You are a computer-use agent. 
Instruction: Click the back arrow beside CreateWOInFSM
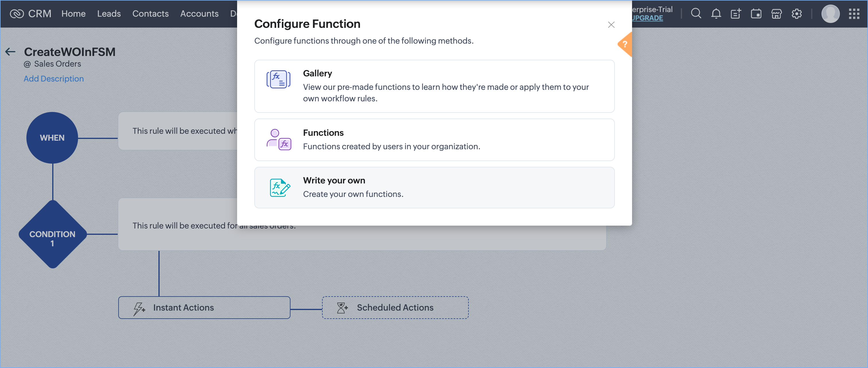[x=10, y=52]
